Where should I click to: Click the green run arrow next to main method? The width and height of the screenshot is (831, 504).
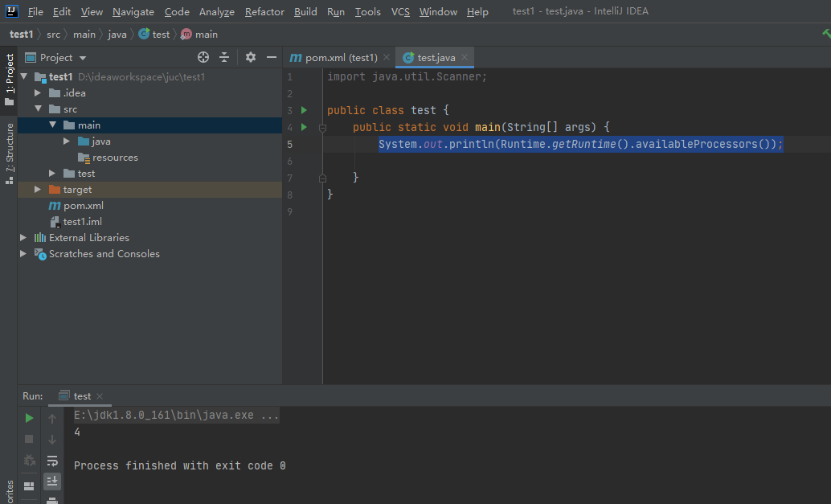click(305, 127)
